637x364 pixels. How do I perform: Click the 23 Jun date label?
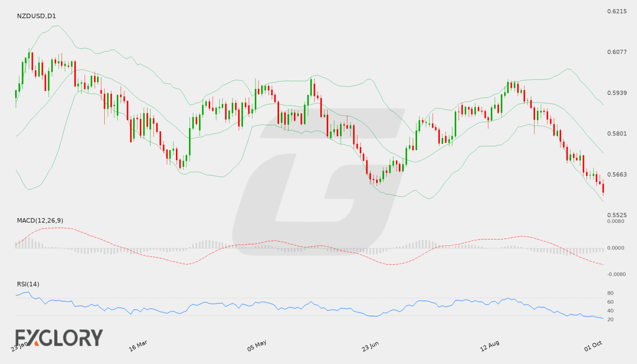tap(370, 346)
